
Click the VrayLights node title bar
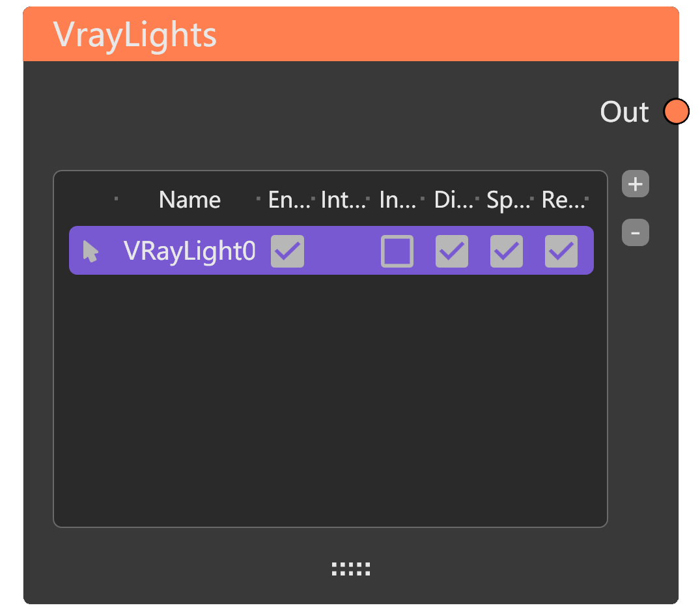[350, 35]
